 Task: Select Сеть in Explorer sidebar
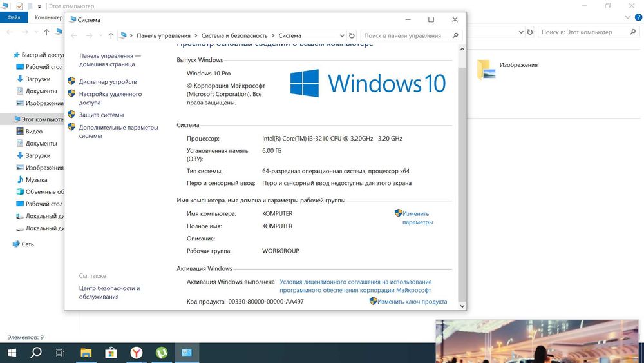coord(23,244)
